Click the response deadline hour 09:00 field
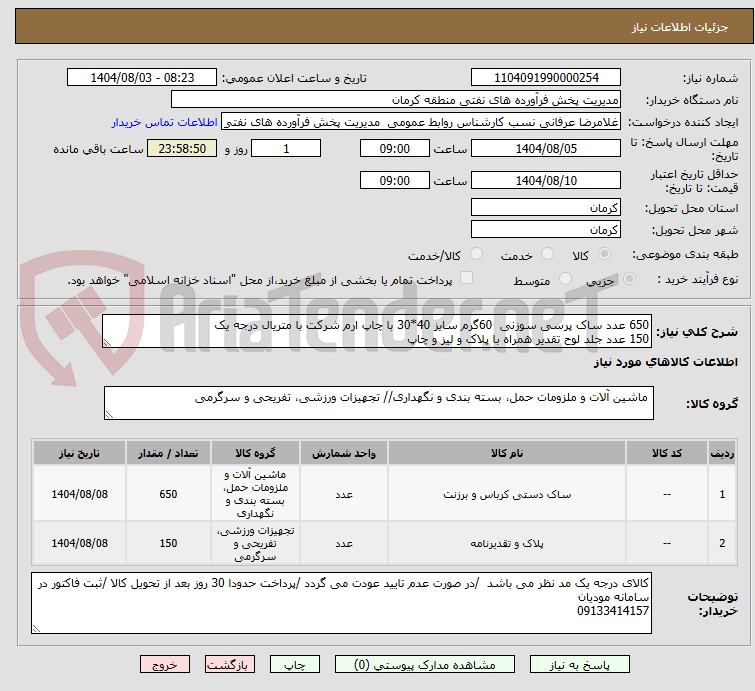The height and width of the screenshot is (691, 755). click(x=395, y=148)
